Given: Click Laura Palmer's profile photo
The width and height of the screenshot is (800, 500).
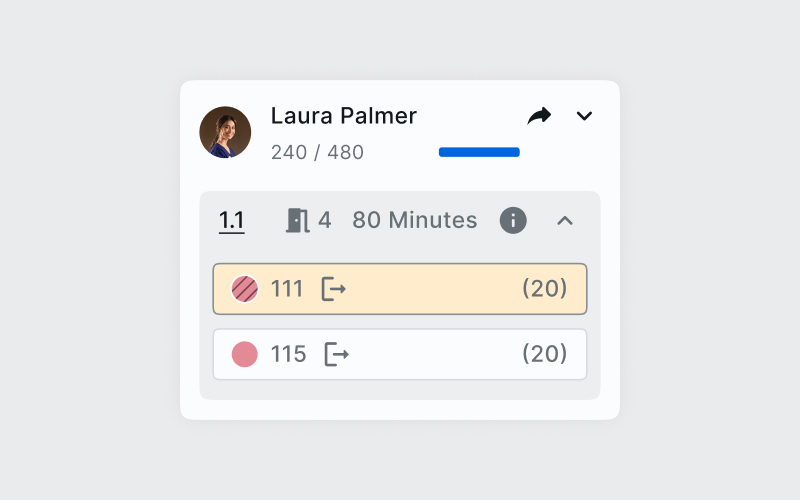Looking at the screenshot, I should (225, 132).
